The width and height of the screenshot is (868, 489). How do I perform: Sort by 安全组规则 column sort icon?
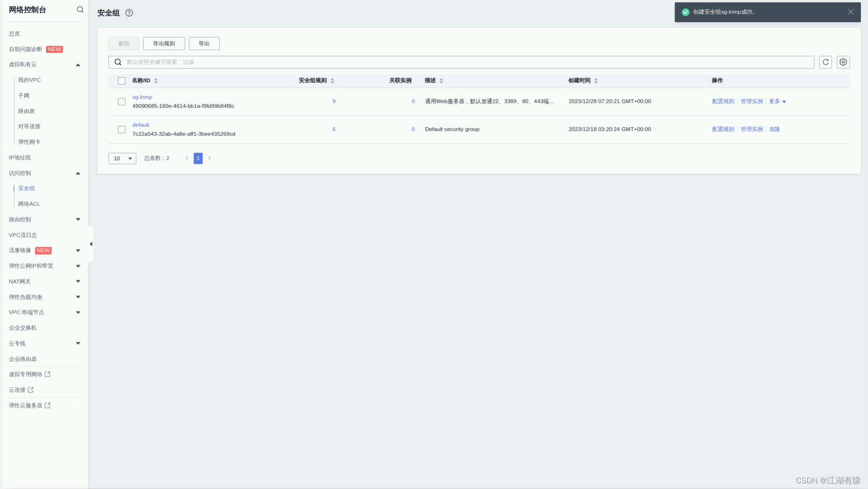pyautogui.click(x=333, y=81)
